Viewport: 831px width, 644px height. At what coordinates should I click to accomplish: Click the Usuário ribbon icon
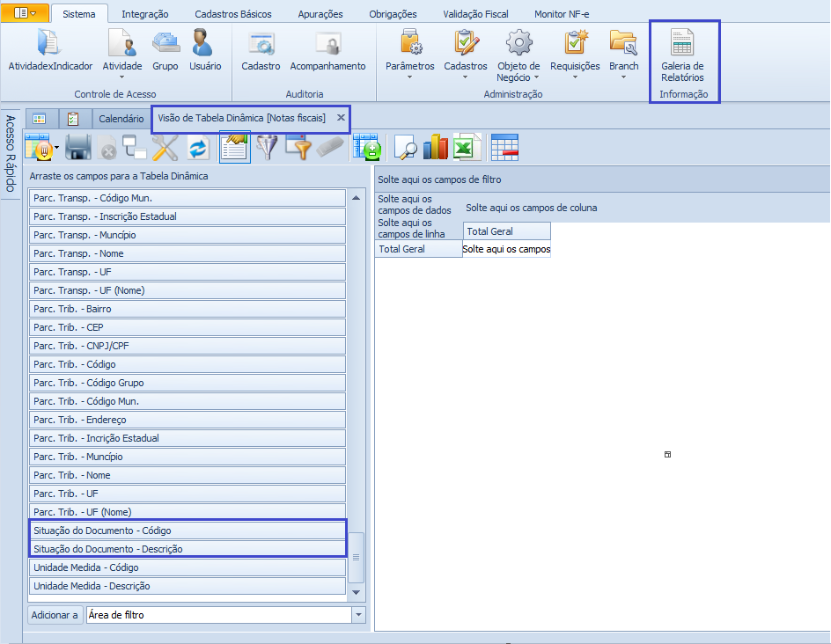click(205, 51)
